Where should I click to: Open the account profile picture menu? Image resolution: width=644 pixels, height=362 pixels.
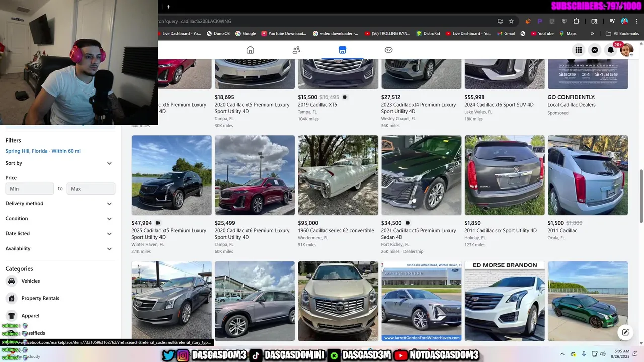click(627, 50)
